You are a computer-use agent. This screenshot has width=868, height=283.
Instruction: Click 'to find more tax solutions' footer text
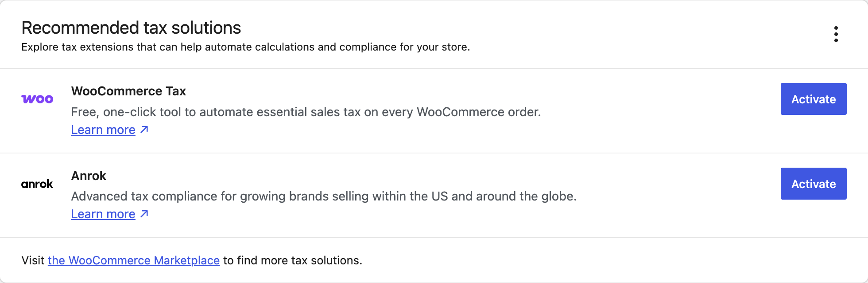click(x=292, y=260)
